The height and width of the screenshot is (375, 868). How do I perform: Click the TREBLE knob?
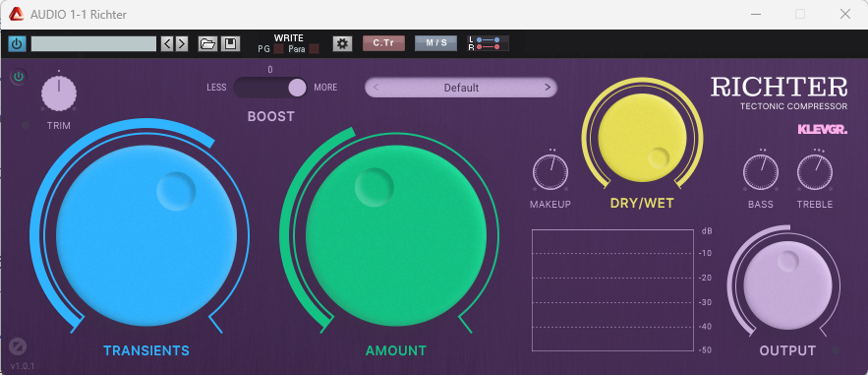tap(815, 172)
